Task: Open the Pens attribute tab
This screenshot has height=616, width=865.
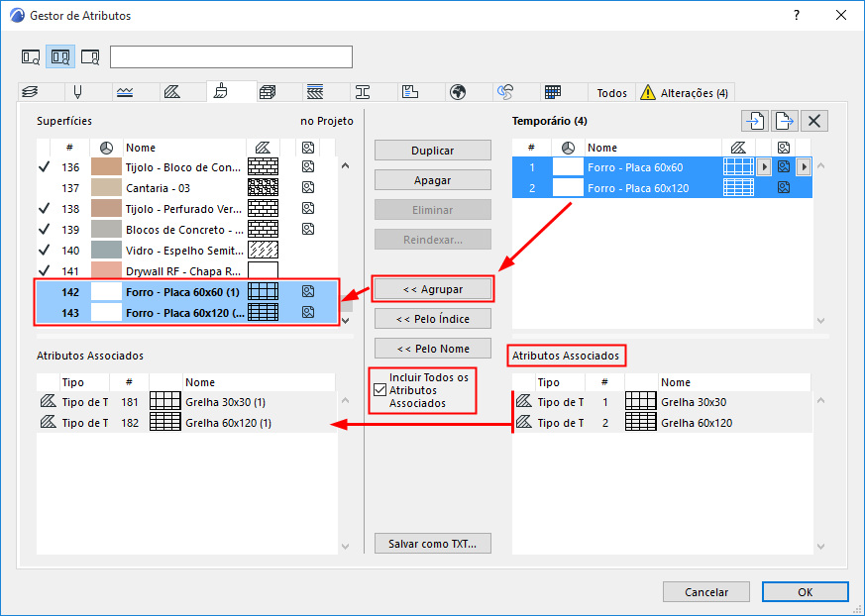Action: click(78, 92)
